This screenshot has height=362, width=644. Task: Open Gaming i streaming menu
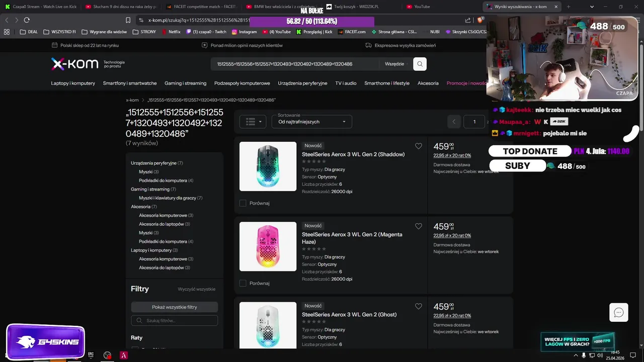tap(185, 83)
